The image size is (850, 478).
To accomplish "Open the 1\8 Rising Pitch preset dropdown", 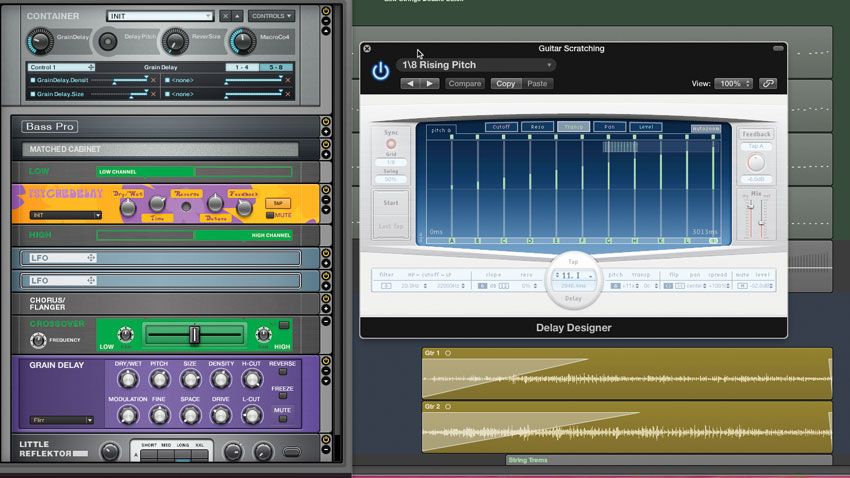I will pyautogui.click(x=476, y=65).
